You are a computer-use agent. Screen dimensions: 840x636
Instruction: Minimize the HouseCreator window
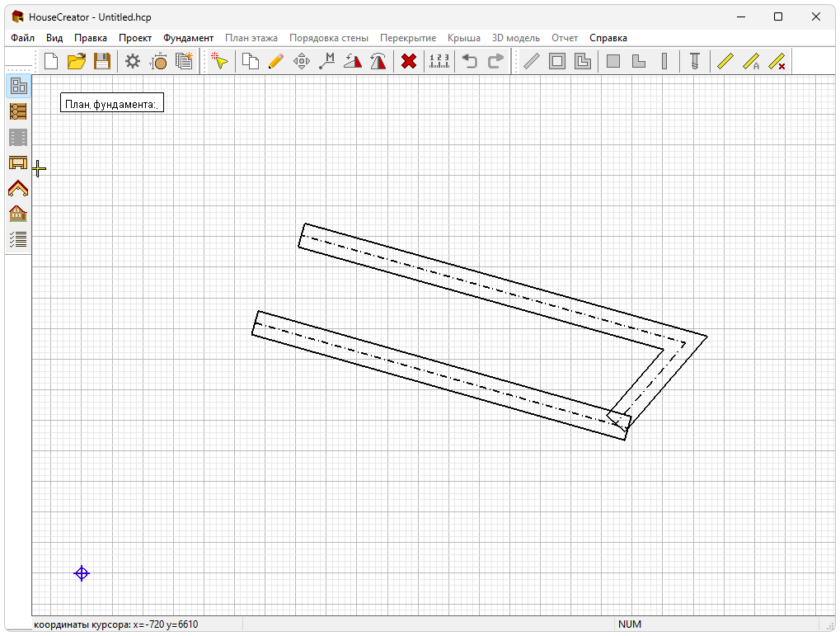pos(741,16)
